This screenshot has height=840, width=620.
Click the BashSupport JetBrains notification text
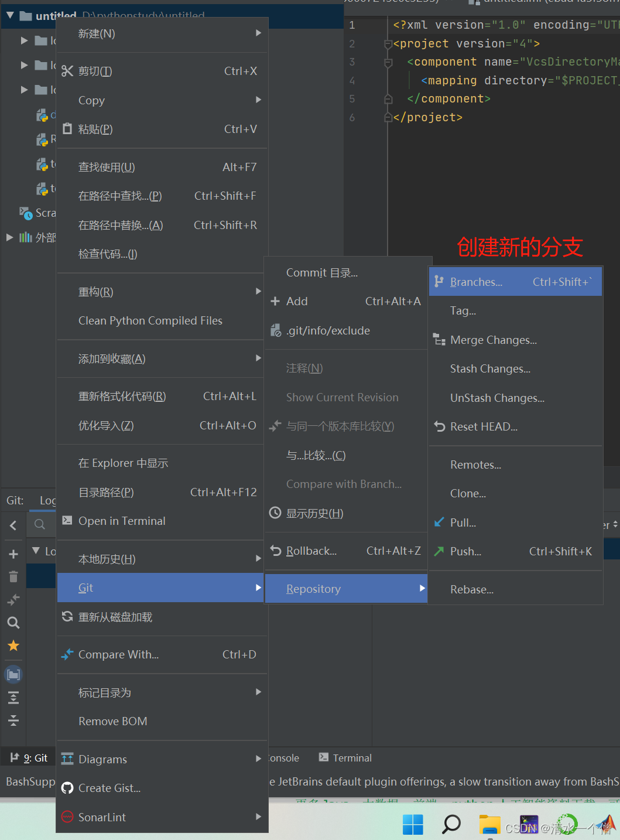point(28,781)
